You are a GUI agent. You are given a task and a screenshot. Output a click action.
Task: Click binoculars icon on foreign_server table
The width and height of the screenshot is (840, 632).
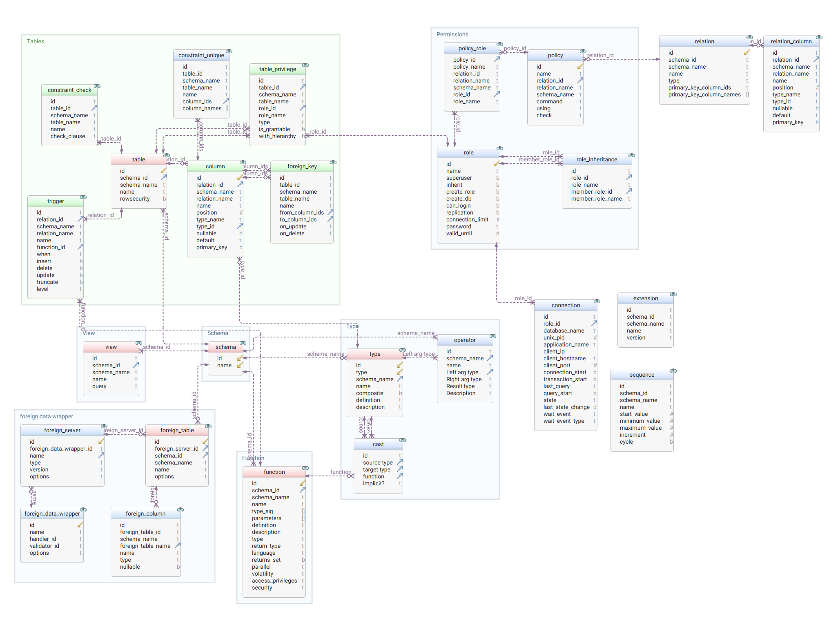(x=104, y=427)
